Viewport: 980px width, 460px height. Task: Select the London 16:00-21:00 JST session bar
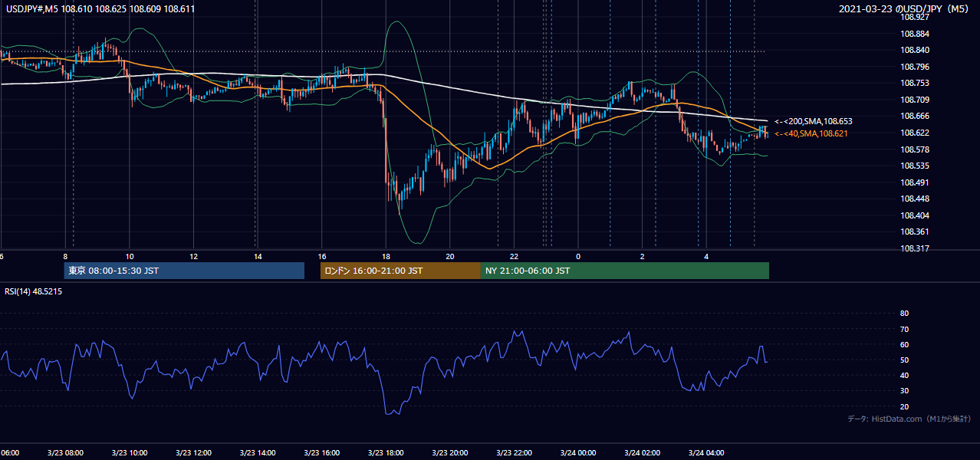click(400, 271)
